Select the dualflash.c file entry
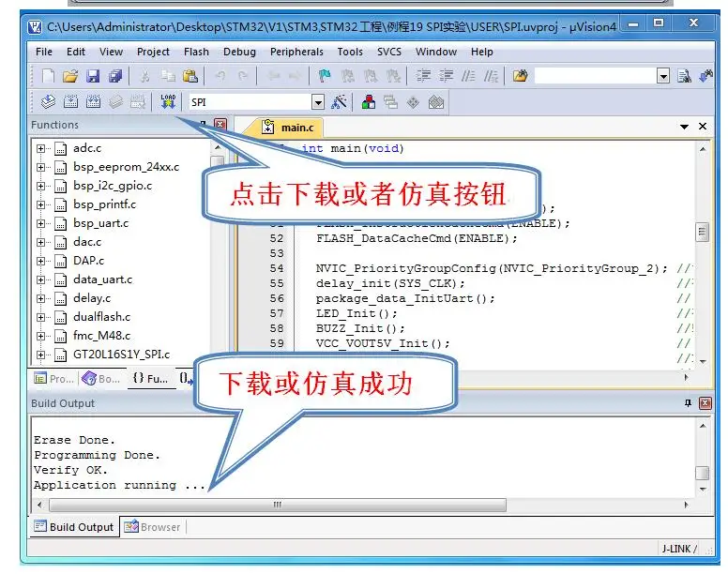Viewport: 728px width, 574px height. tap(101, 317)
